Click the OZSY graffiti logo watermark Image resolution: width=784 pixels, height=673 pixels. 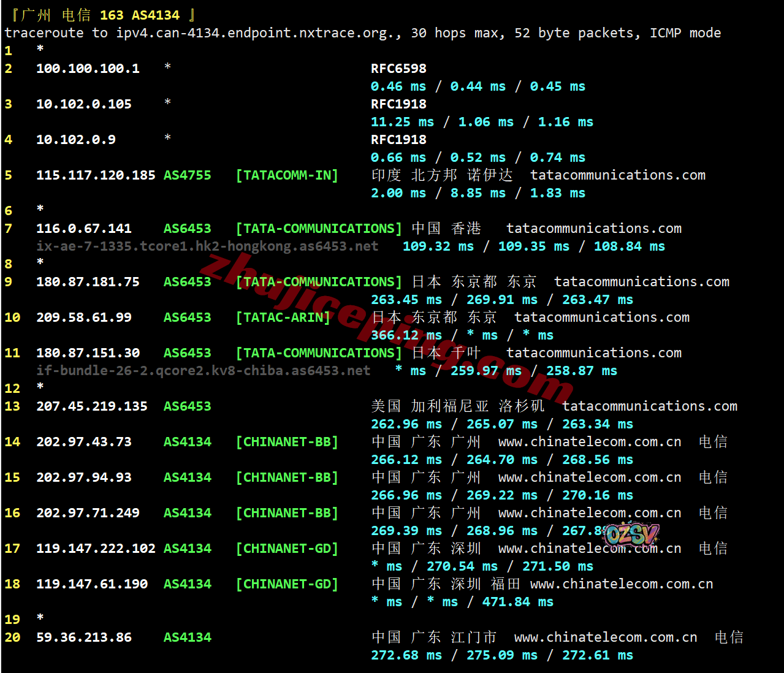(631, 534)
